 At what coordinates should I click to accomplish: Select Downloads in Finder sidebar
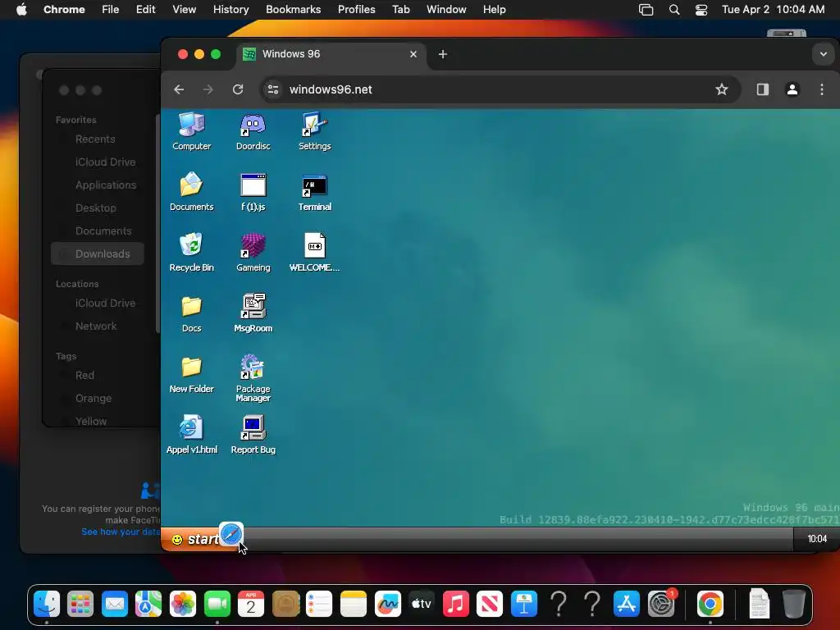[98, 254]
